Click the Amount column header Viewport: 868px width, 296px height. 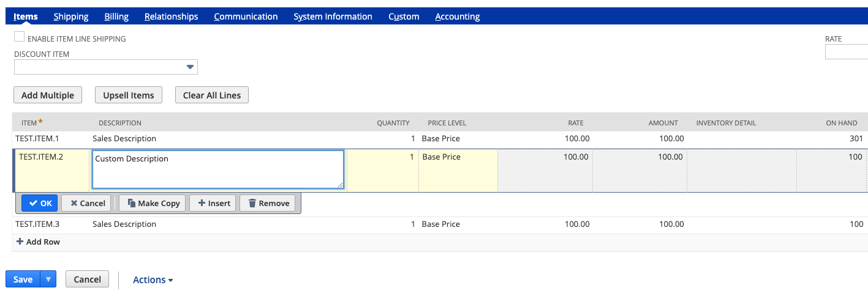point(663,123)
